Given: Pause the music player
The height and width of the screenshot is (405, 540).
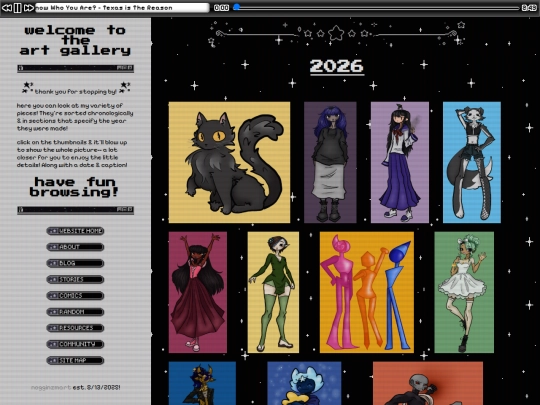Looking at the screenshot, I should [x=18, y=8].
